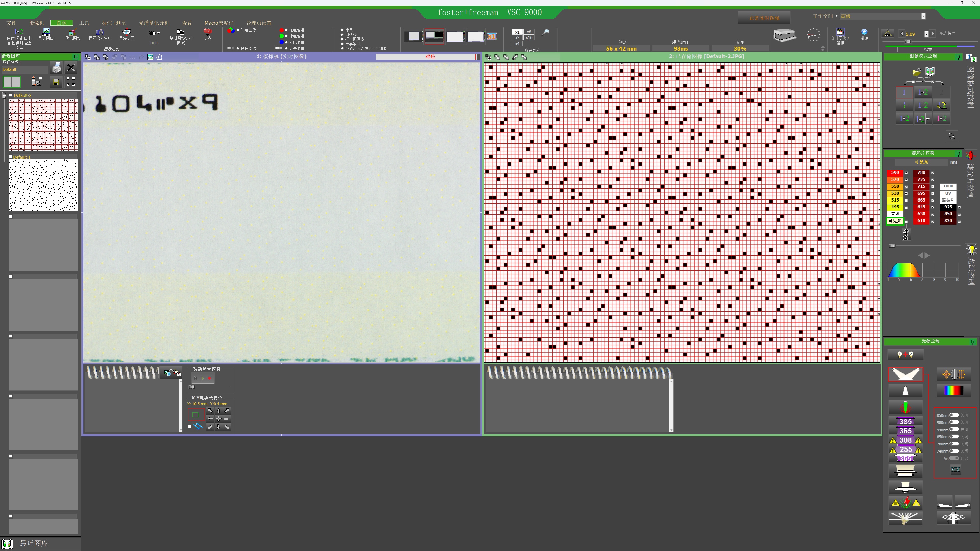Click the 优化图像 optimize image icon
The width and height of the screenshot is (980, 551).
click(72, 32)
